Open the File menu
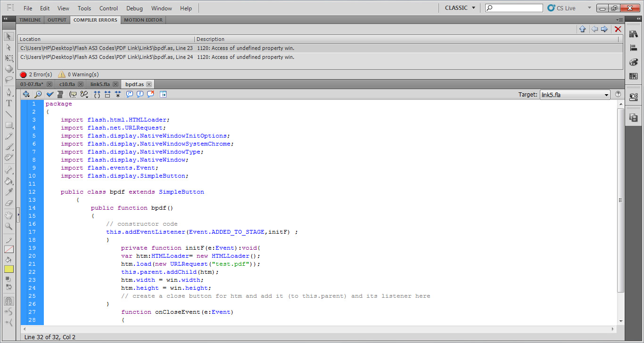The width and height of the screenshot is (644, 343). click(x=28, y=8)
